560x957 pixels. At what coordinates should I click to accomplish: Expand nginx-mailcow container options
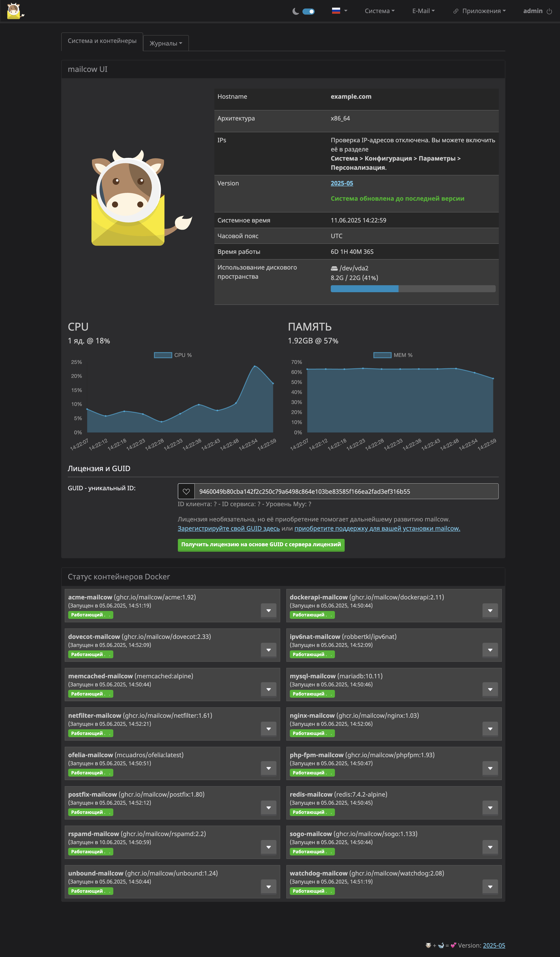pos(490,729)
